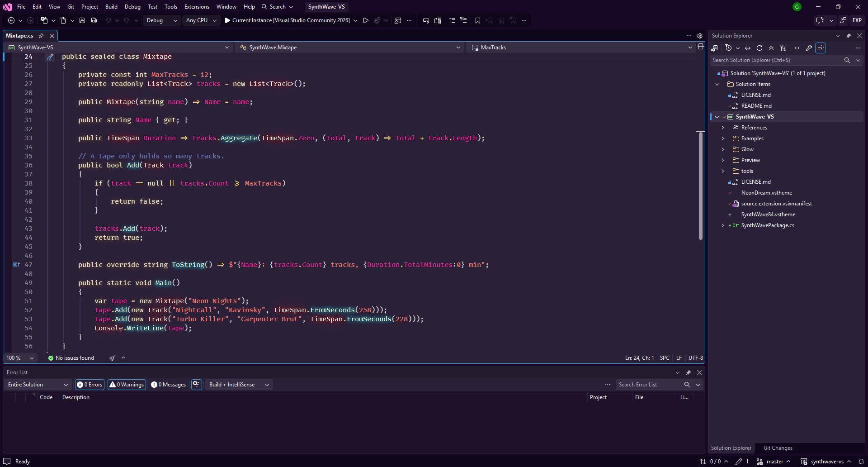Toggle pin on Mixtape.cs tab

tap(41, 36)
